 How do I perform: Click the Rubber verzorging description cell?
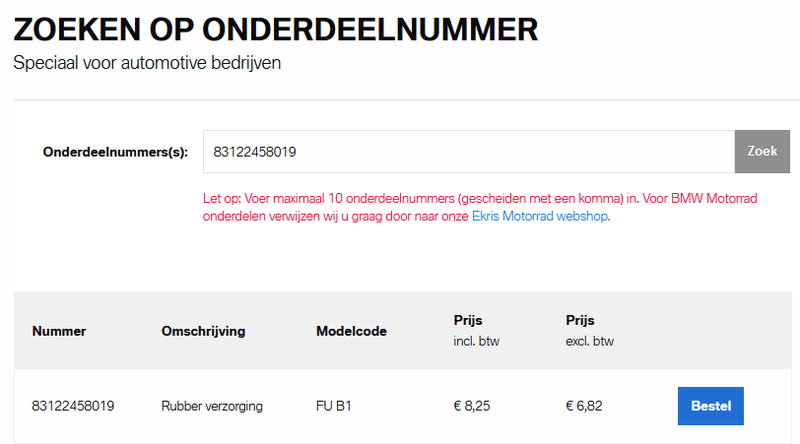212,406
